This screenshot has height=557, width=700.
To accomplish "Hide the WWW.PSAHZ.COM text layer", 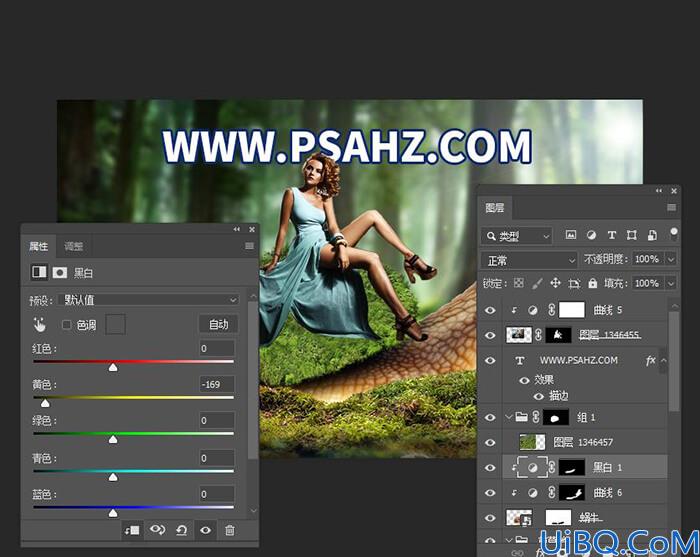I will (490, 361).
